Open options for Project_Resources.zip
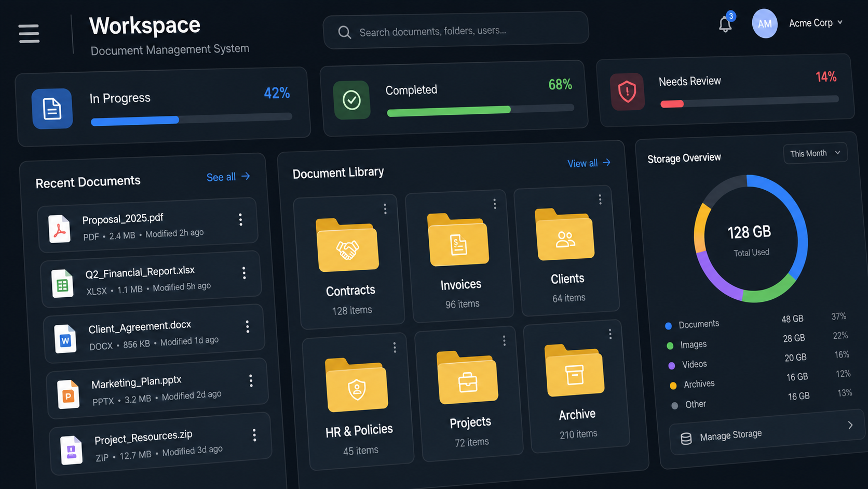 tap(254, 435)
